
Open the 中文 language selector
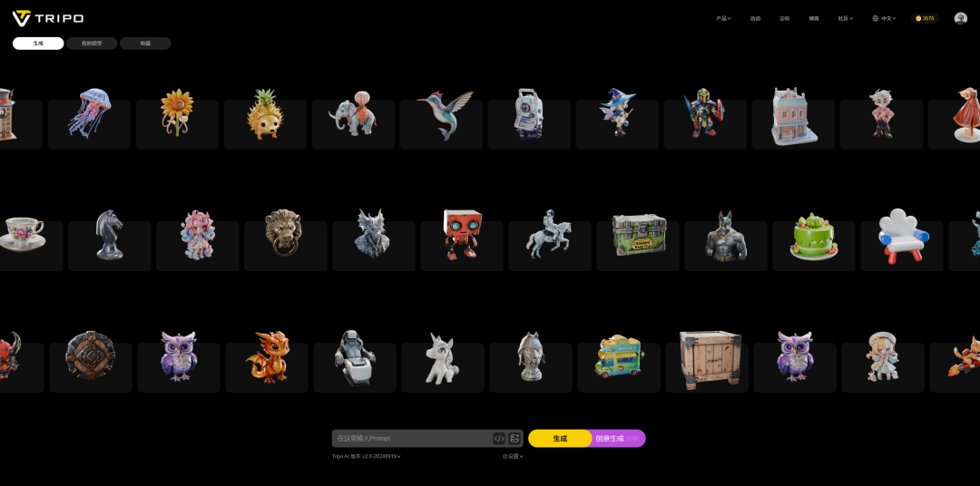[x=884, y=19]
